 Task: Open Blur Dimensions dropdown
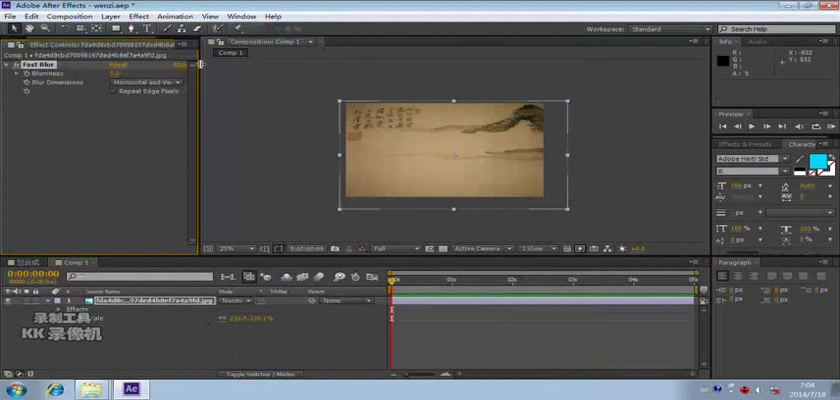(x=147, y=82)
